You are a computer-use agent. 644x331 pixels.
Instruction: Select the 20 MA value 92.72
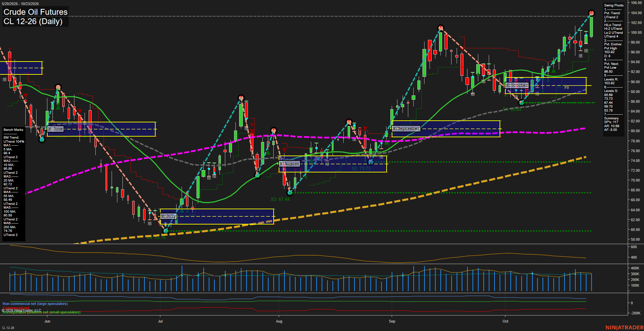pos(8,184)
